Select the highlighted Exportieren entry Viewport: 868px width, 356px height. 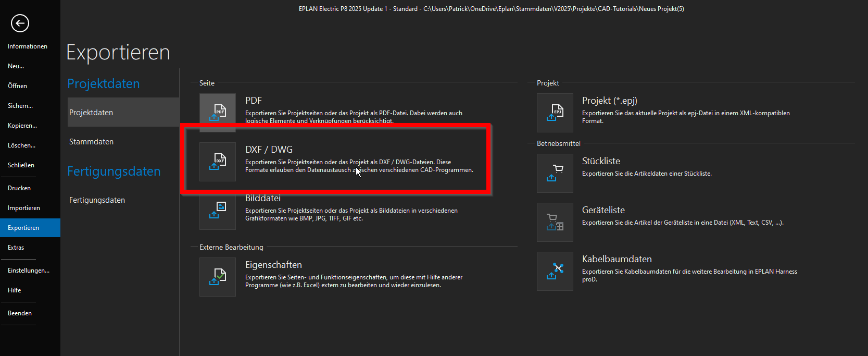coord(30,228)
